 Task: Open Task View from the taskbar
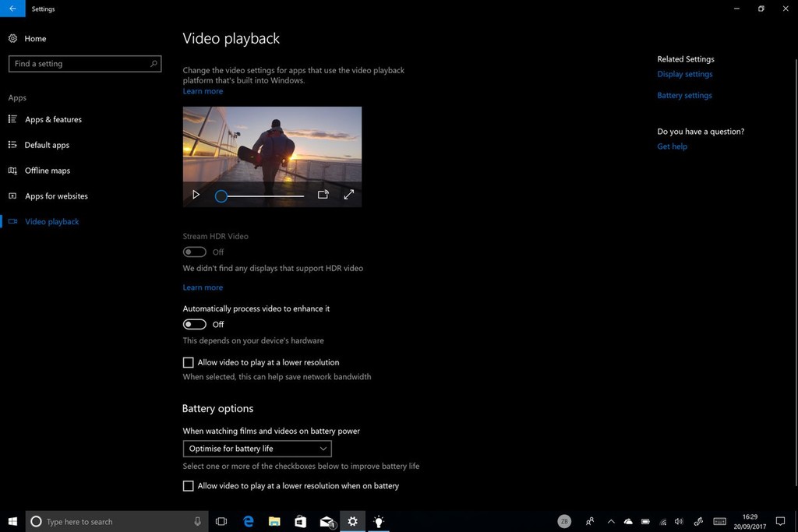(x=221, y=521)
